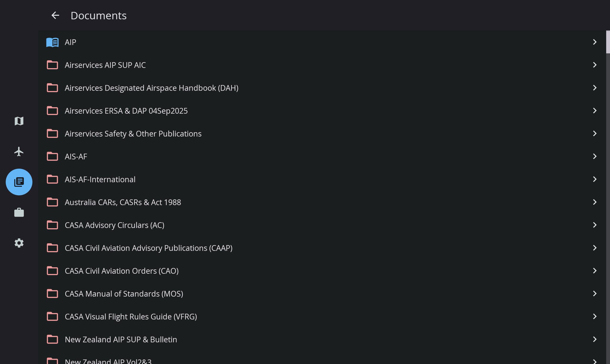Click the blue AIP book icon
Image resolution: width=610 pixels, height=364 pixels.
[52, 42]
